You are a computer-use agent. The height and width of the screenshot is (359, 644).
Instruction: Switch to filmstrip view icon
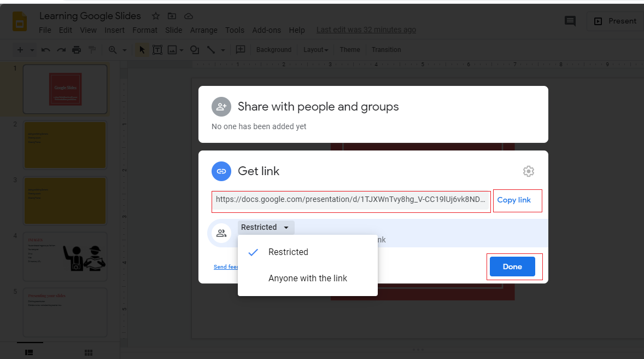point(29,352)
